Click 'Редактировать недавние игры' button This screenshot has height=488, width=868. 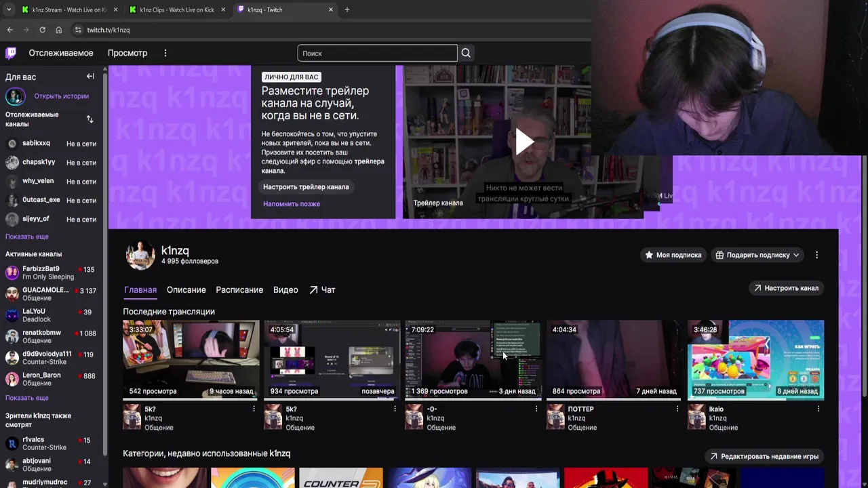click(x=764, y=456)
